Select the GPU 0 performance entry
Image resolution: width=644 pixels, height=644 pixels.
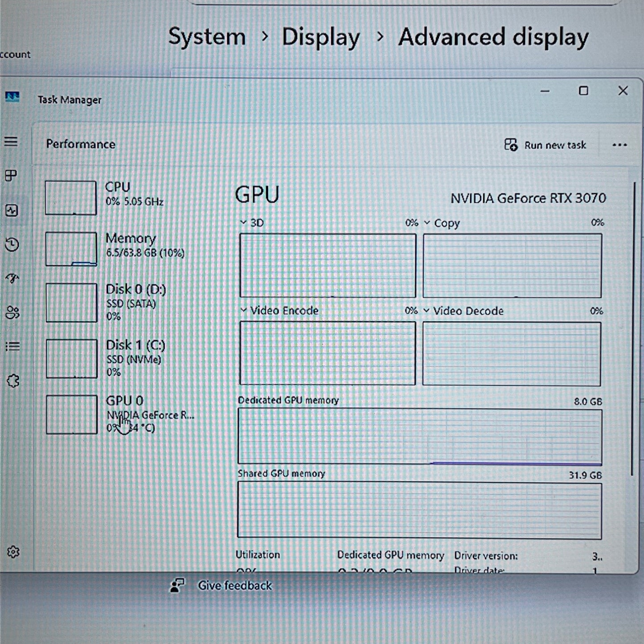(x=120, y=414)
